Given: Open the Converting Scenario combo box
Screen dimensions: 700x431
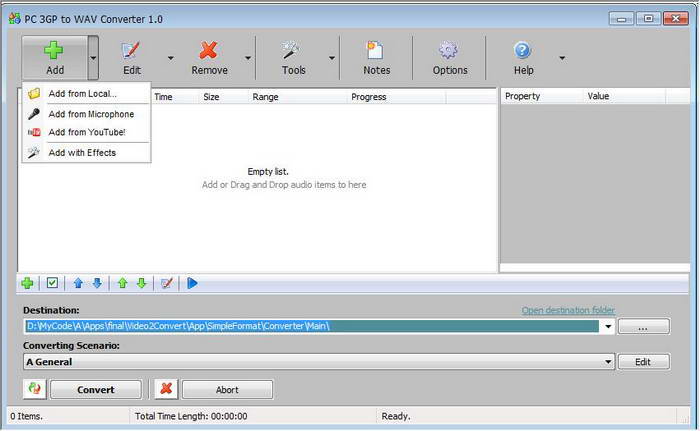Looking at the screenshot, I should click(x=319, y=362).
